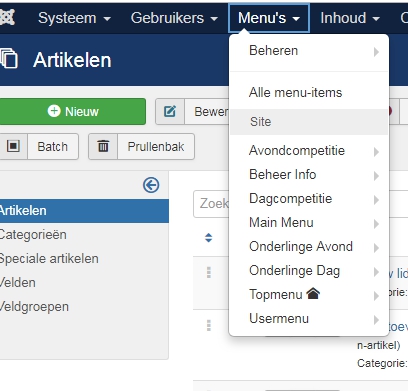Click the trash can icon for Prullenbak
Screen dimensions: 408x391
103,146
